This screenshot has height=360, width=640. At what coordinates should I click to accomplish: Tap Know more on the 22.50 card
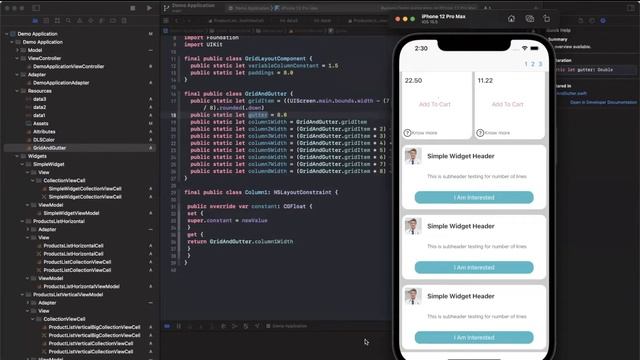coord(420,133)
